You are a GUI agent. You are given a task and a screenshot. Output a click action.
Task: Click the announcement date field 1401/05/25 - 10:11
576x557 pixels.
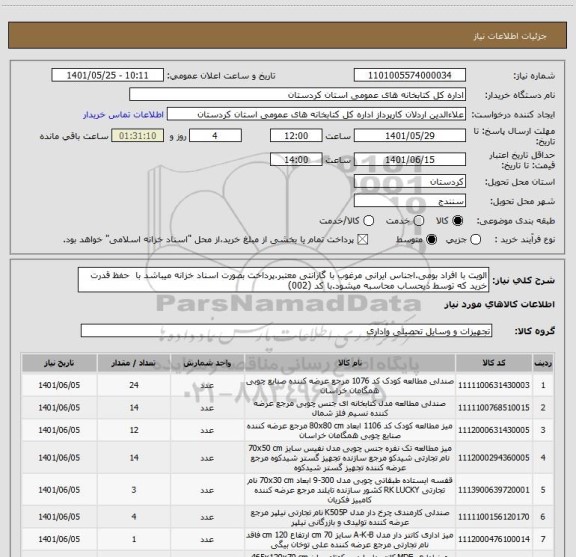click(x=108, y=75)
